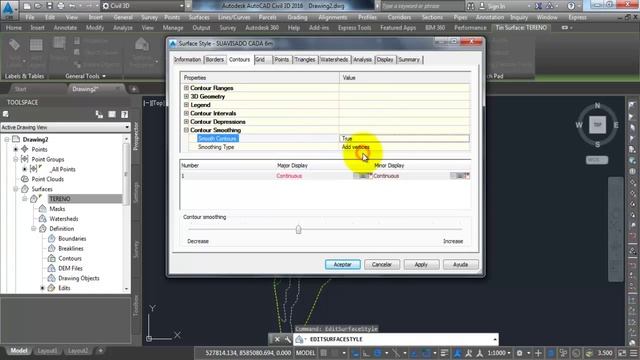Select the Smooth Contours True value field

pos(404,138)
